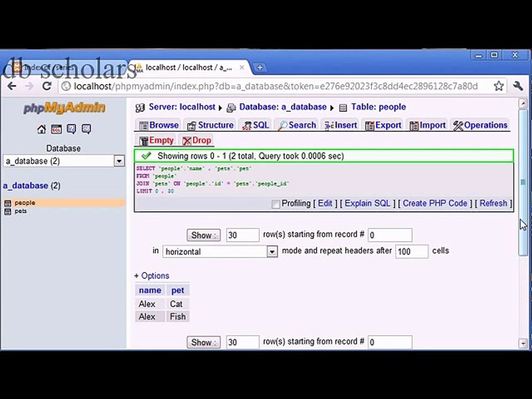Viewport: 532px width, 399px height.
Task: Go back with browser back arrow
Action: click(x=12, y=86)
